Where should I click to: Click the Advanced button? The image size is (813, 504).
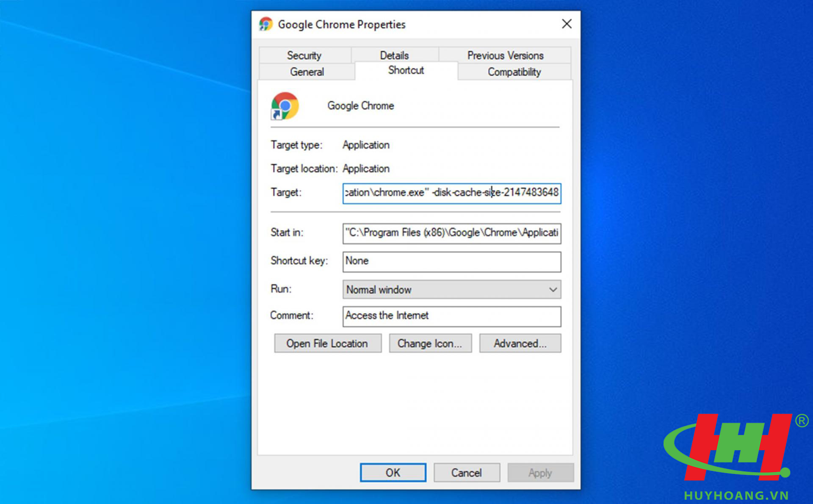click(520, 343)
